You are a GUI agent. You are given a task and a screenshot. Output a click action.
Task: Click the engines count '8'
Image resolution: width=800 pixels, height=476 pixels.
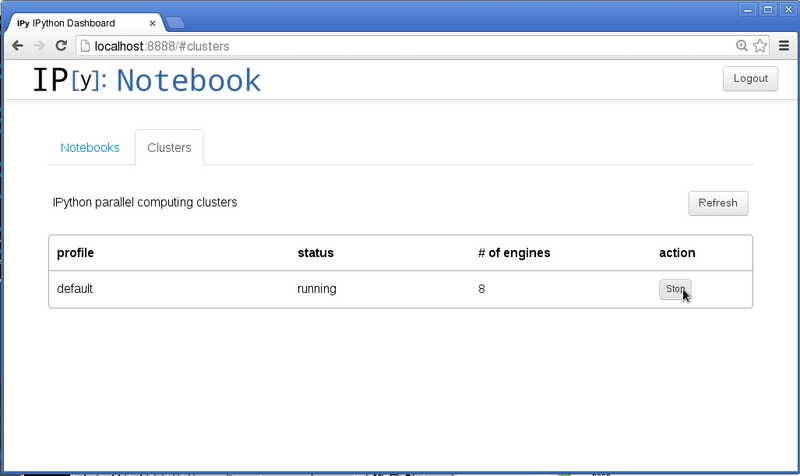tap(482, 289)
